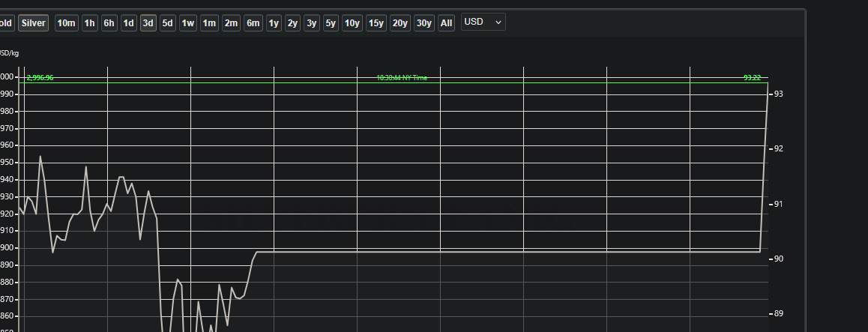The image size is (868, 332).
Task: Click the NY Time timestamp label
Action: click(x=402, y=78)
